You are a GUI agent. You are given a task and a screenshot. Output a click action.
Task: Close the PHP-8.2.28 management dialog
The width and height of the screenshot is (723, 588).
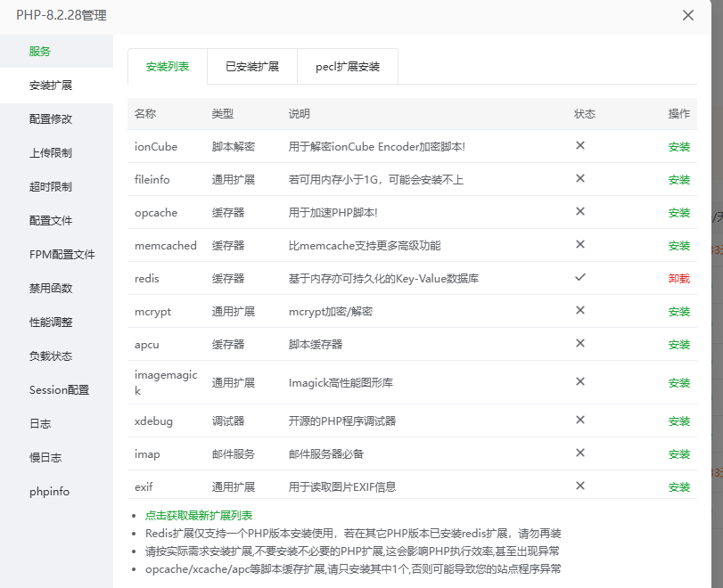[687, 15]
